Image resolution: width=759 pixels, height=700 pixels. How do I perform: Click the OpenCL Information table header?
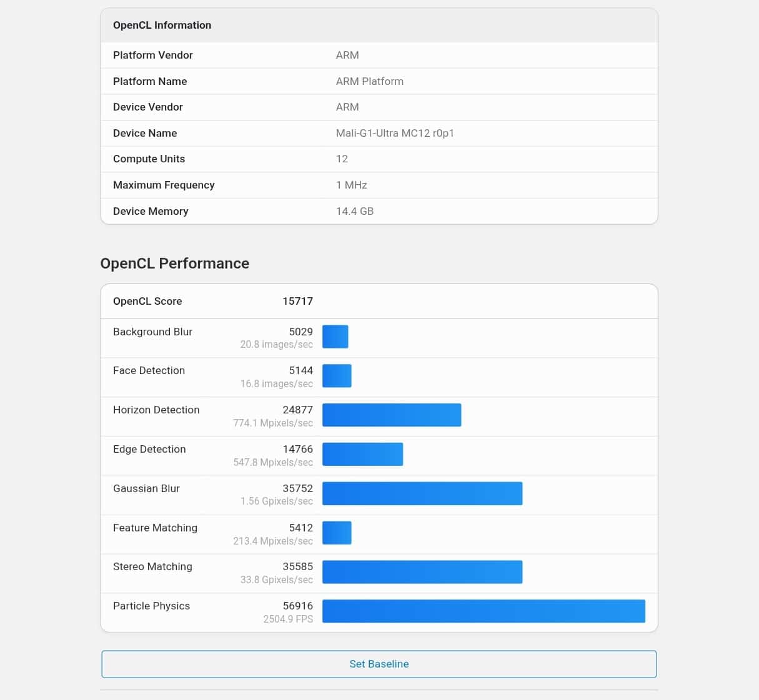tap(162, 26)
